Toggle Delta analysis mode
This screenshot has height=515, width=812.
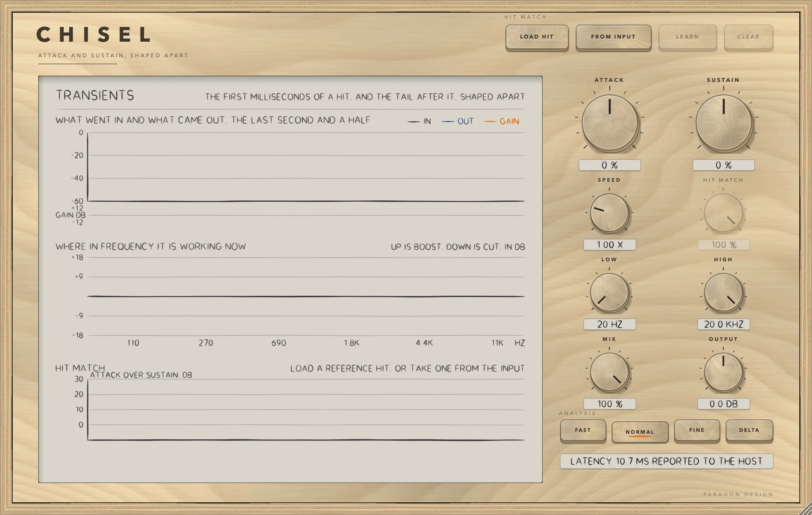coord(749,430)
